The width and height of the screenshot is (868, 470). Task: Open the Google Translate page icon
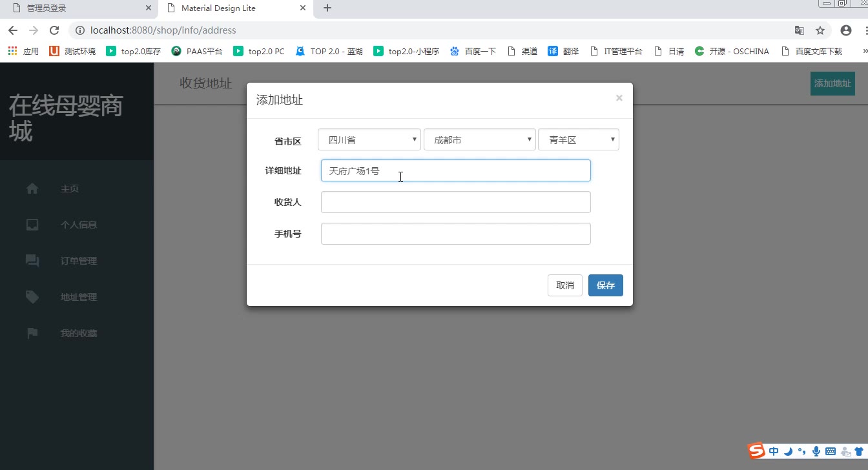coord(800,30)
